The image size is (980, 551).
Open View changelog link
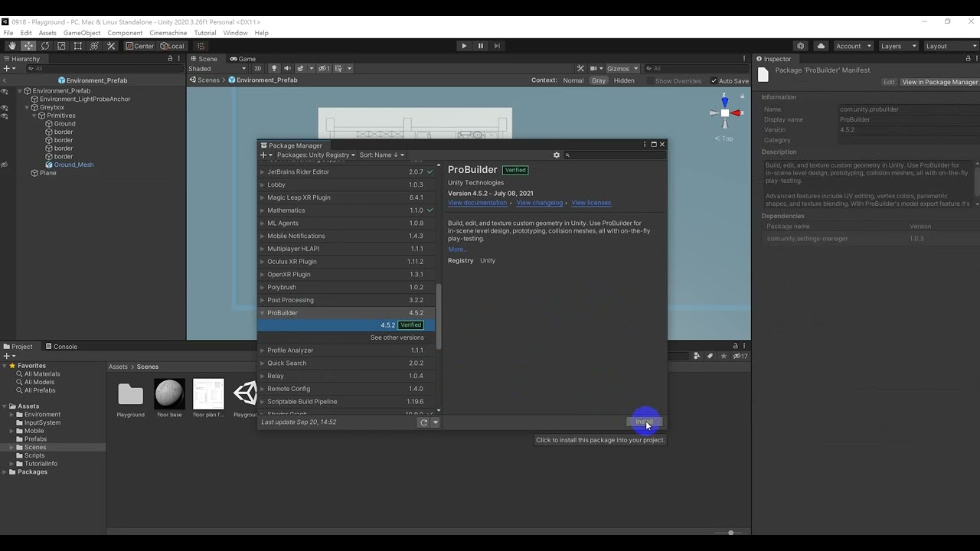pyautogui.click(x=540, y=203)
